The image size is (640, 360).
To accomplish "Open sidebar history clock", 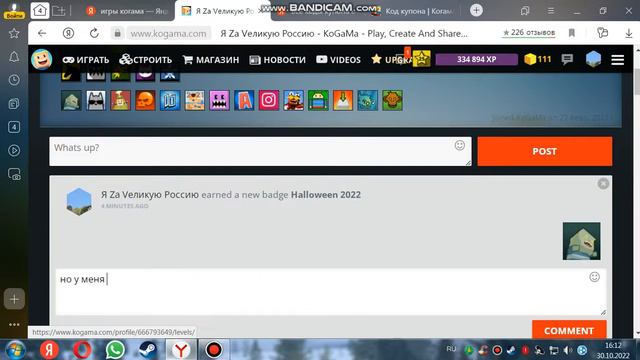I will click(x=14, y=80).
